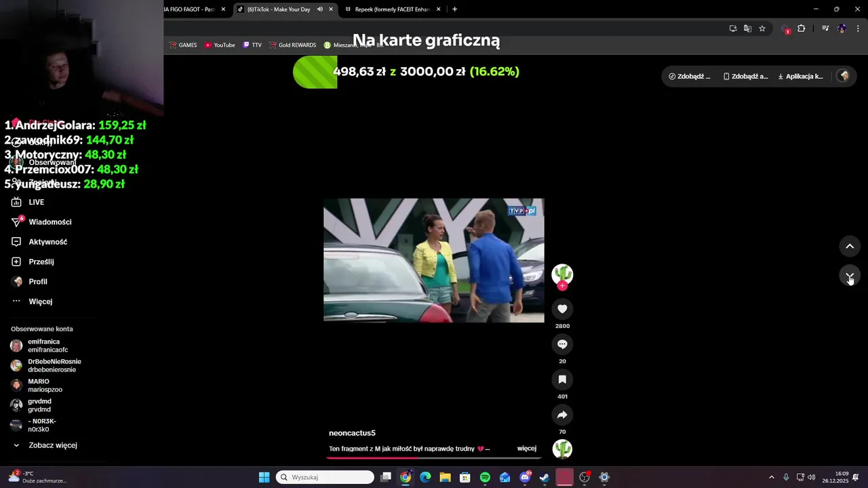
Task: Open Gold REWARDS bookmark
Action: (x=293, y=45)
